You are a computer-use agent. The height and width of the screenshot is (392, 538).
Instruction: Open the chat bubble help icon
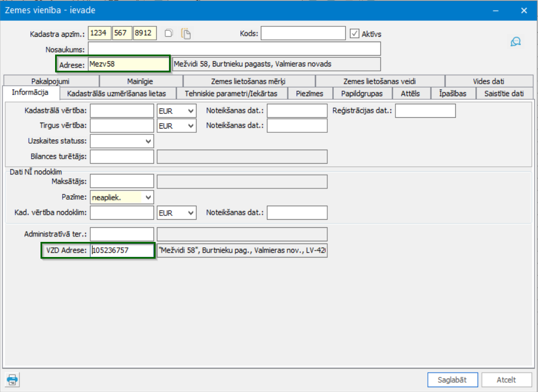click(515, 42)
